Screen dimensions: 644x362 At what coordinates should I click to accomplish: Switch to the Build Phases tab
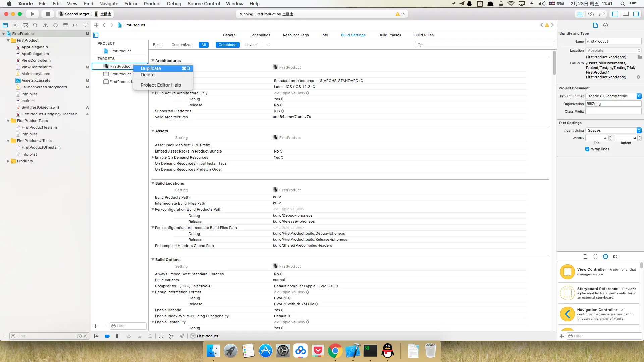[390, 35]
